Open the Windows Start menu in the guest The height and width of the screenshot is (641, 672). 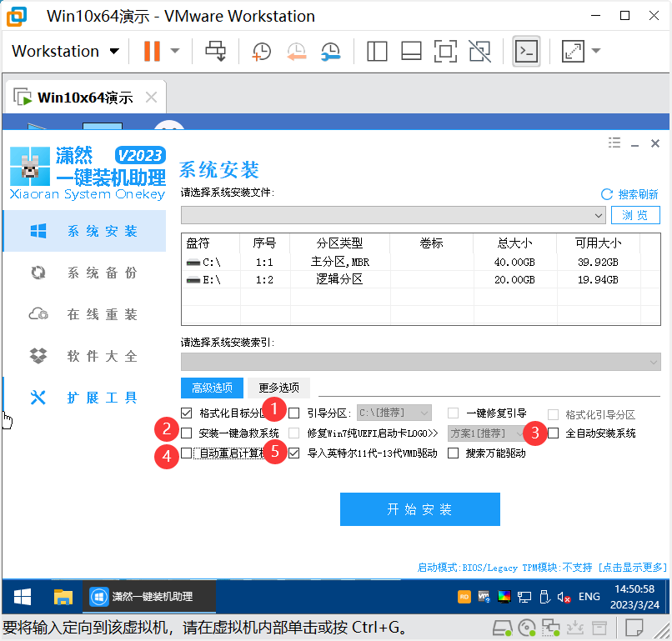(23, 597)
